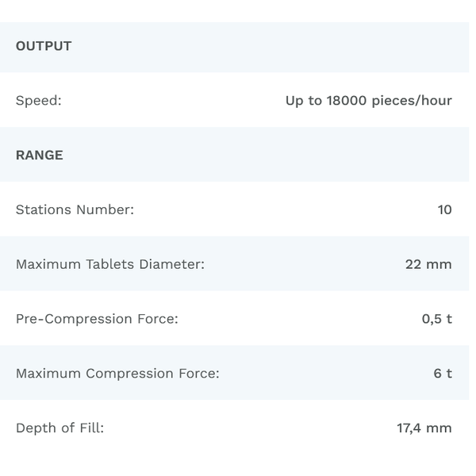Screen dimensions: 476x476
Task: Highlight the entire Maximum Compression Force row
Action: tap(317, 374)
